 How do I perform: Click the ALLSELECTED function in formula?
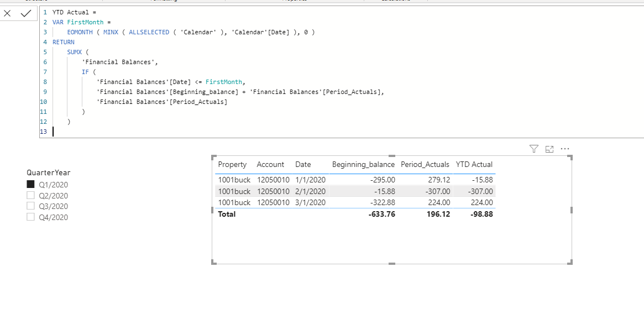pos(149,32)
